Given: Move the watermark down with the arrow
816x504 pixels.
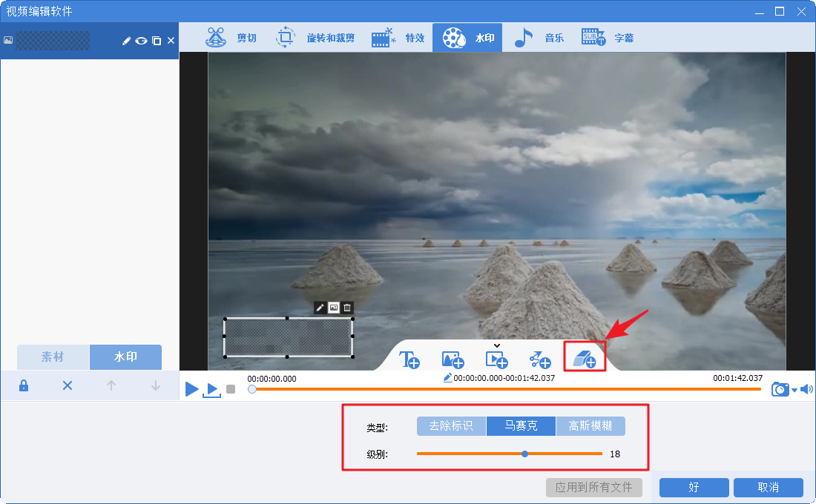Looking at the screenshot, I should (x=156, y=385).
